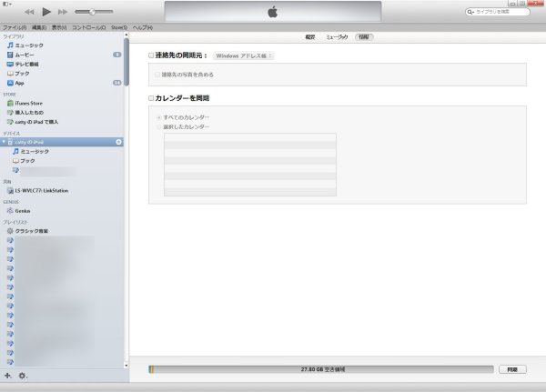Screen dimensions: 546x392
Task: Open the ミュージック library in the sidebar
Action: point(29,45)
